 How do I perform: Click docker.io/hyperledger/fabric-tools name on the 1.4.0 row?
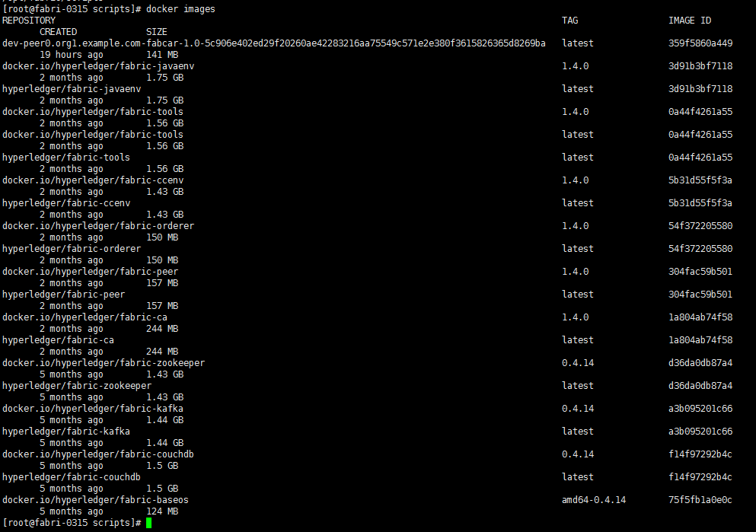tap(93, 112)
